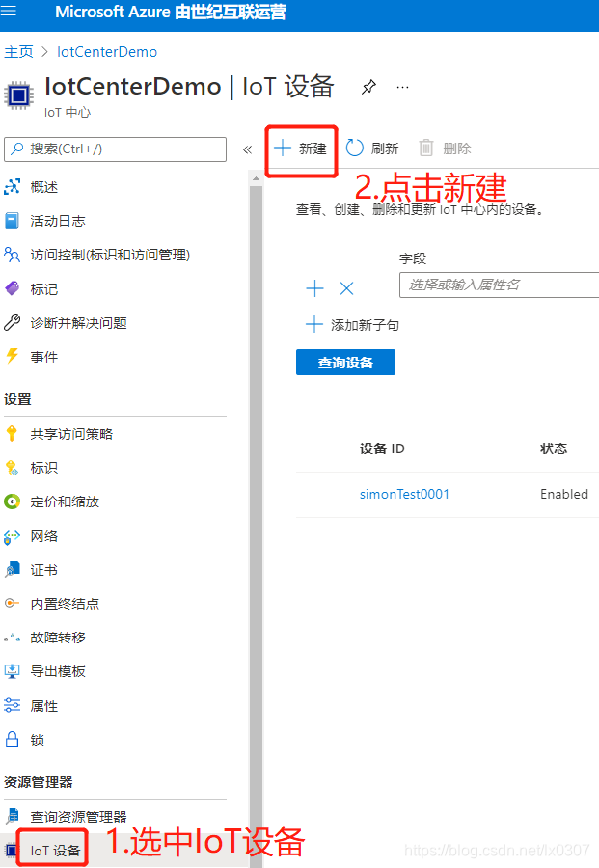Click the 删除 trash icon

click(425, 148)
